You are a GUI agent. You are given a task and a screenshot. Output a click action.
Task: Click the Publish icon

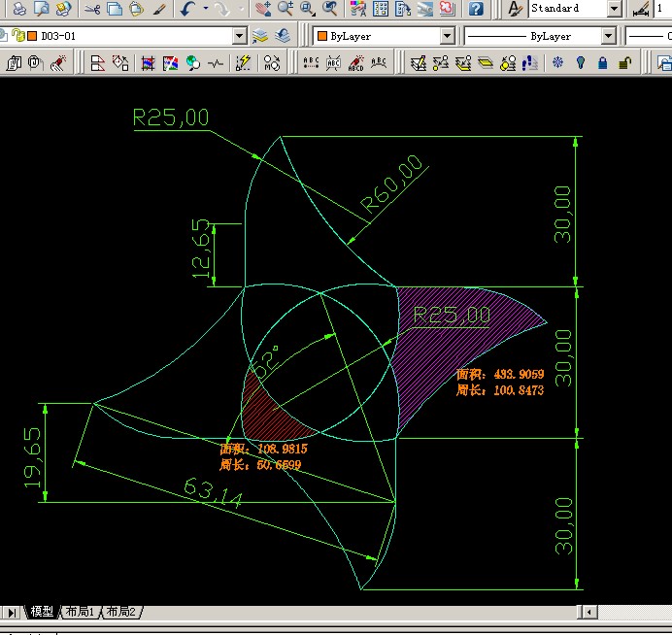63,9
